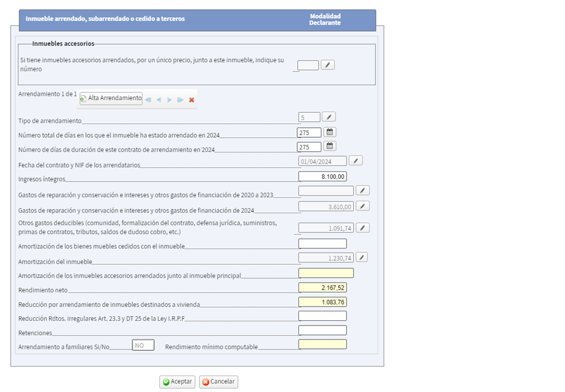Edit Otros gastos deducibles pencil icon
The width and height of the screenshot is (565, 392).
pos(363,228)
